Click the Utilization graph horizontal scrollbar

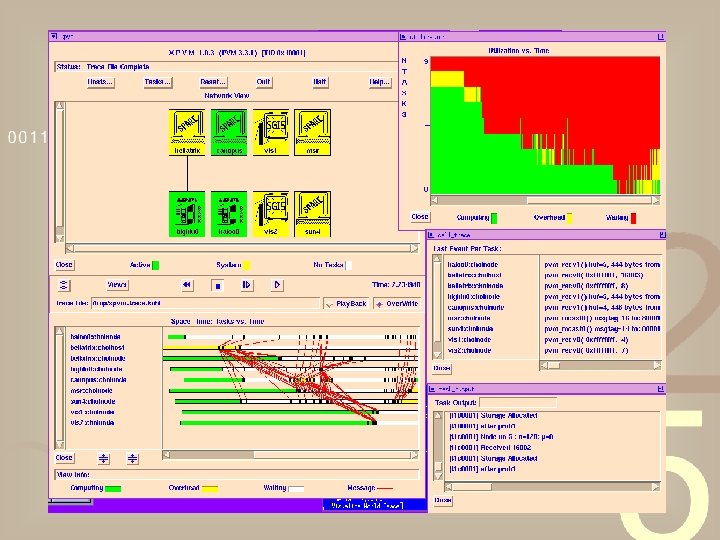click(x=546, y=200)
